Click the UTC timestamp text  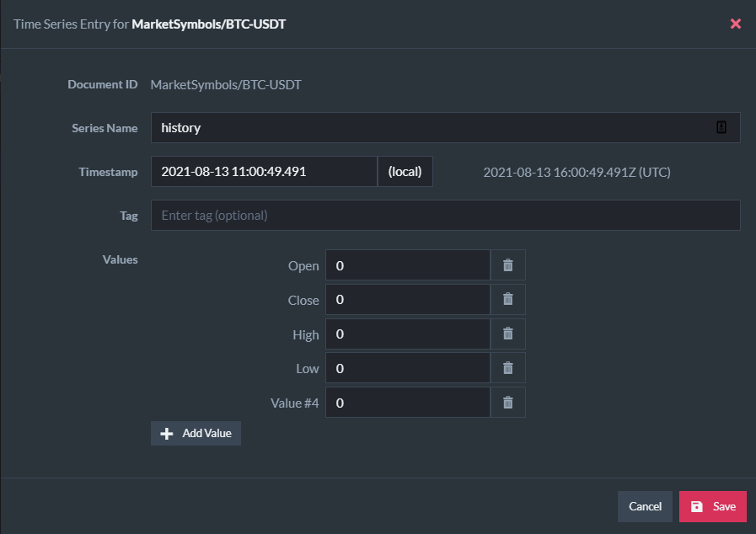tap(576, 172)
